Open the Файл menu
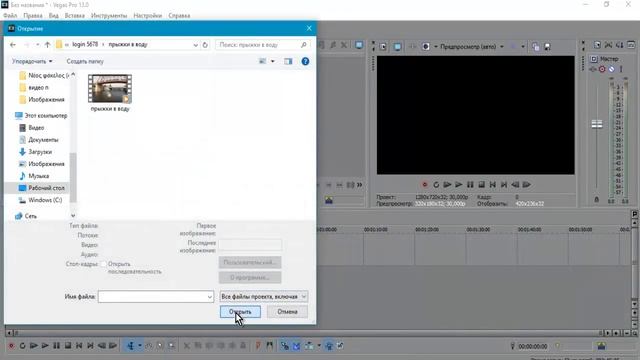Screen dimensions: 640x360 (x=10, y=16)
